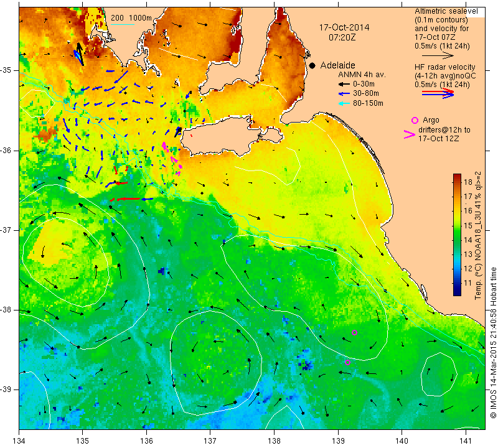The width and height of the screenshot is (498, 448).
Task: Click the latitude axis label '-35'
Action: point(6,70)
